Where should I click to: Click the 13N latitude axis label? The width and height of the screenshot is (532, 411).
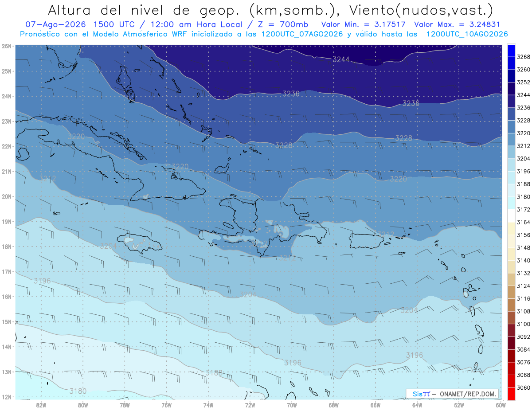coord(6,372)
